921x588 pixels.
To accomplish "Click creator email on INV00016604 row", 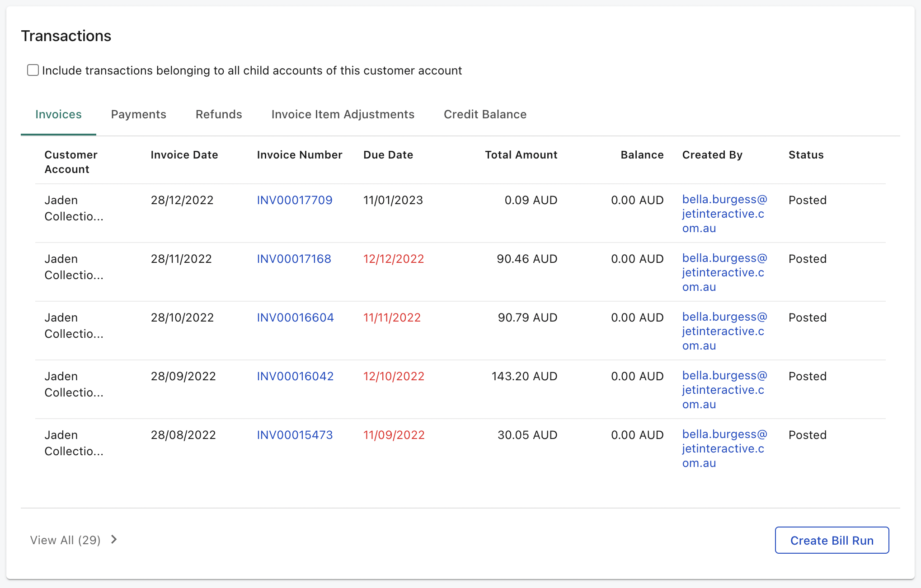I will coord(725,331).
